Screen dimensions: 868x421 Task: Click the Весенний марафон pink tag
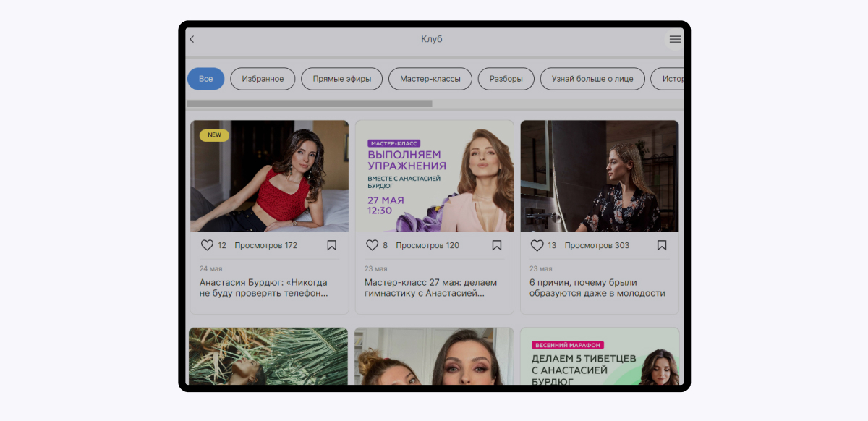(567, 345)
